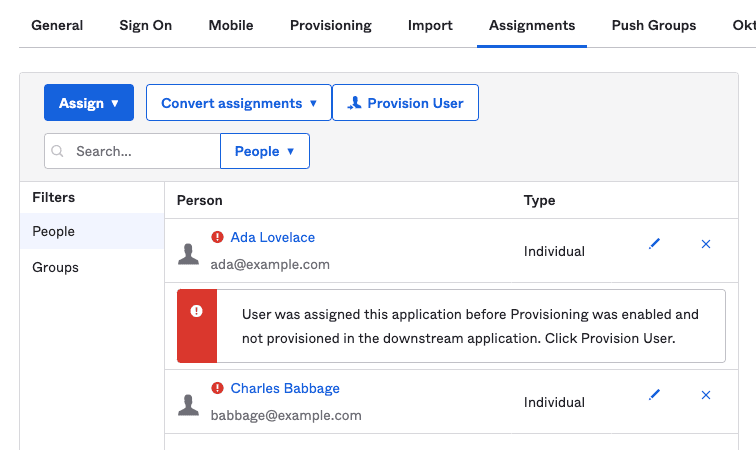Click the white alert icon in the red banner
Screen dimensions: 756x450
click(x=196, y=311)
